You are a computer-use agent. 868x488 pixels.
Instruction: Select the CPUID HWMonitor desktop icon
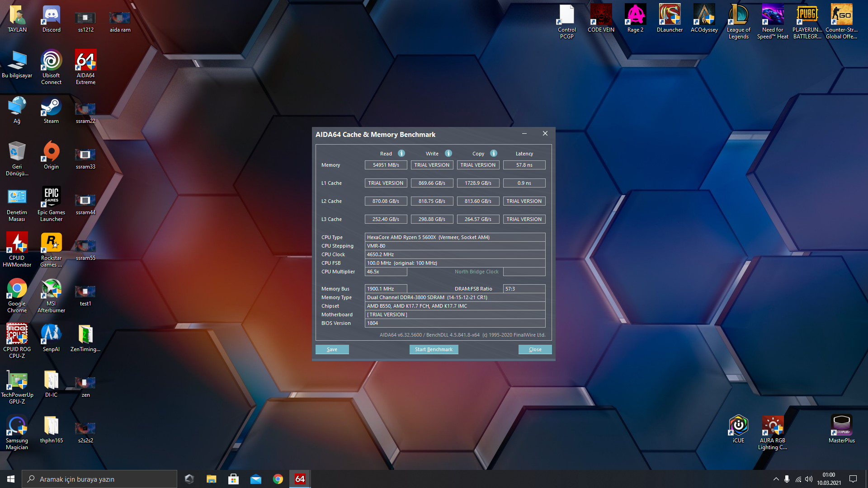coord(17,249)
